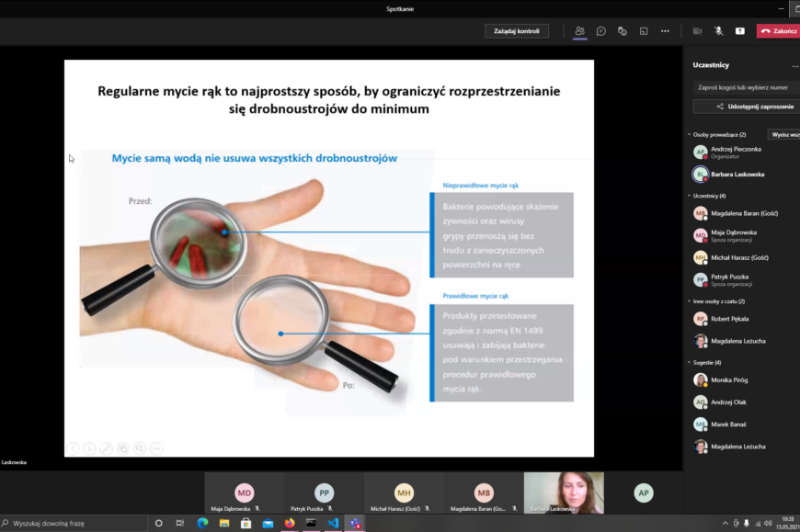The width and height of the screenshot is (800, 532).
Task: Open Mail app from the taskbar
Action: 268,524
